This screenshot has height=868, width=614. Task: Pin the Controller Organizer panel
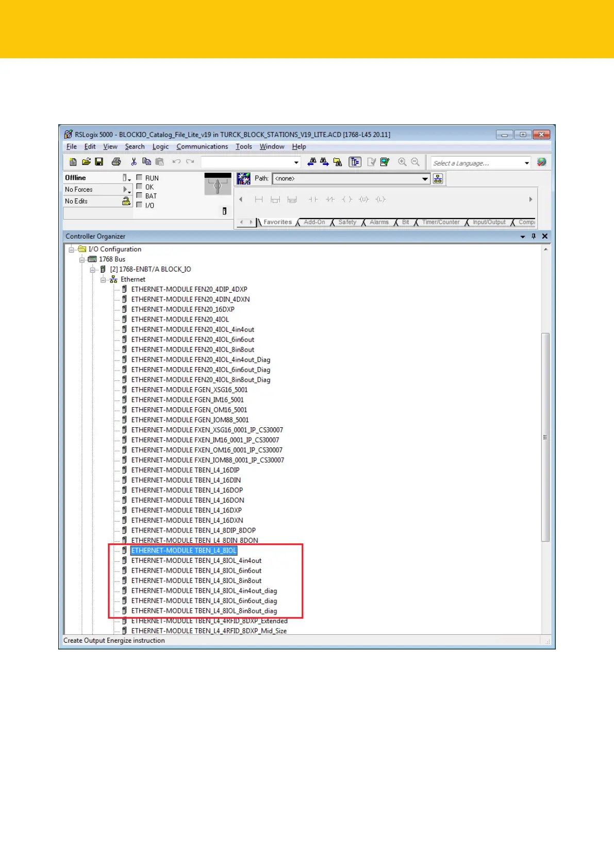pos(534,236)
